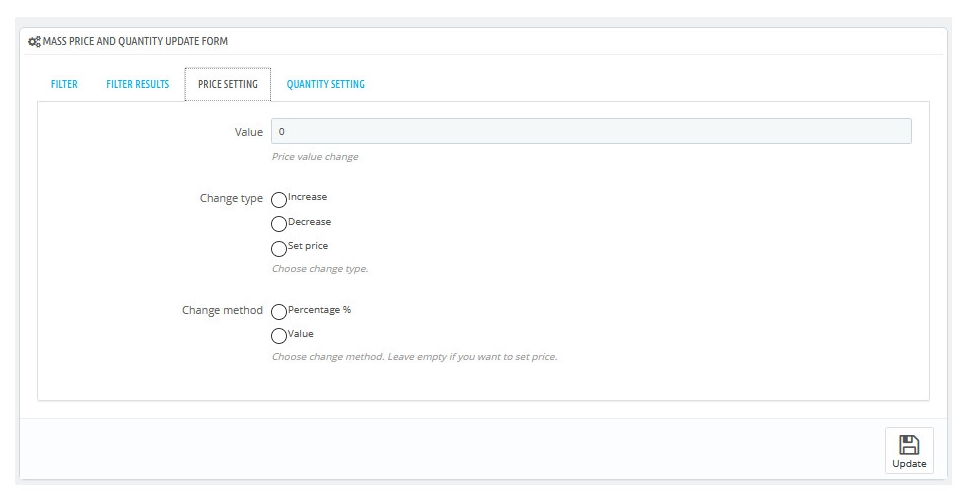Click the 'Choose change type.' help text
This screenshot has height=491, width=965.
point(320,269)
